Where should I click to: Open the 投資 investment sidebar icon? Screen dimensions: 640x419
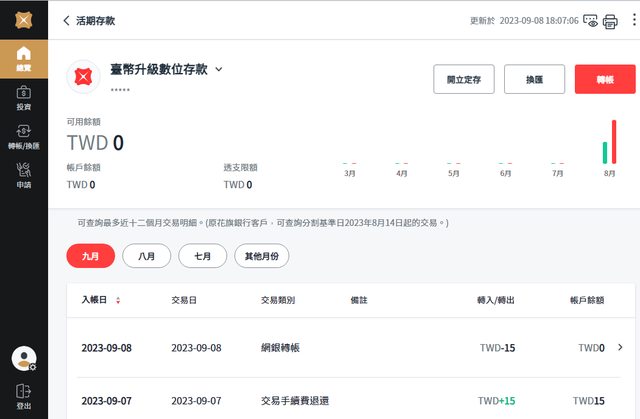pos(23,98)
